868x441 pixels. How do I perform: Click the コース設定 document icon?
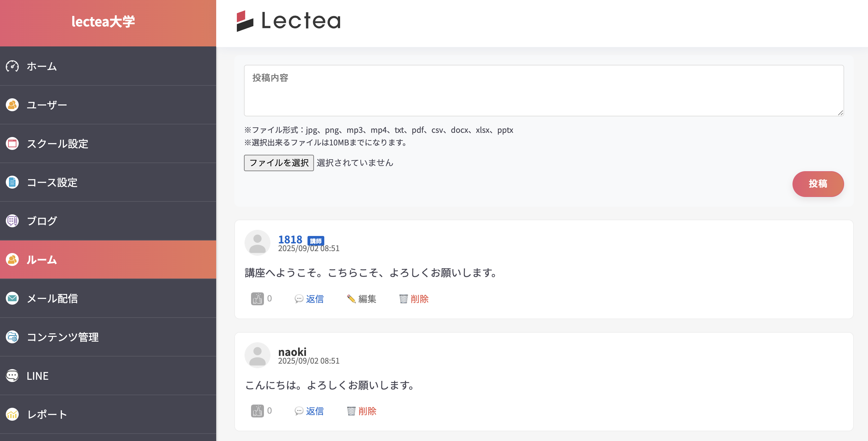(12, 182)
